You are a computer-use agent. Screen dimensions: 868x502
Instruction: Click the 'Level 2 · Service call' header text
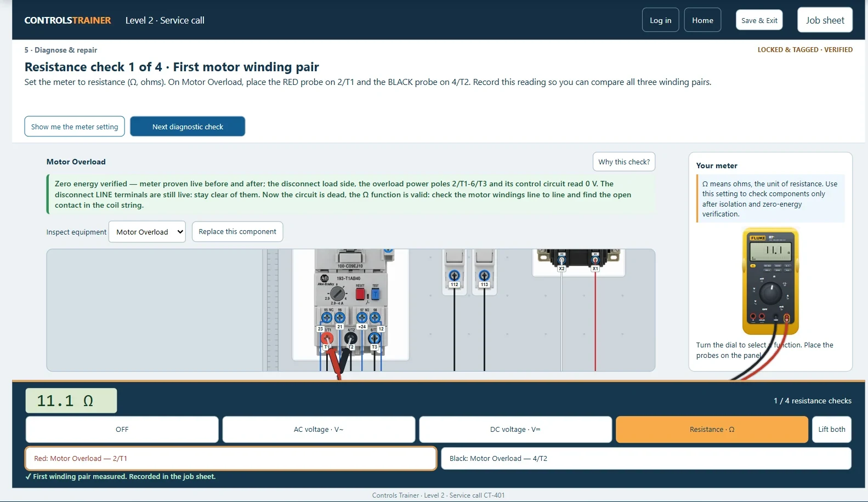click(x=165, y=20)
